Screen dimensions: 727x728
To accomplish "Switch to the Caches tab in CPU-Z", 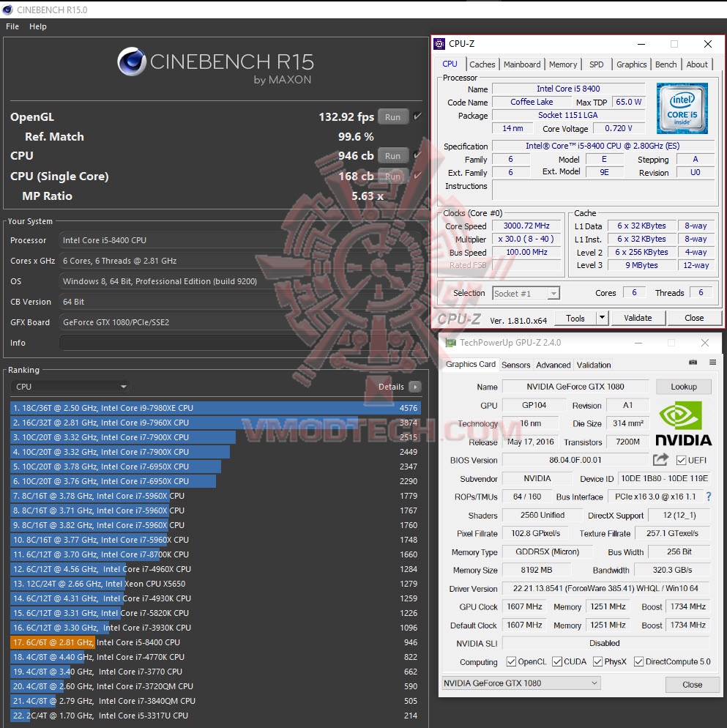I will click(482, 64).
